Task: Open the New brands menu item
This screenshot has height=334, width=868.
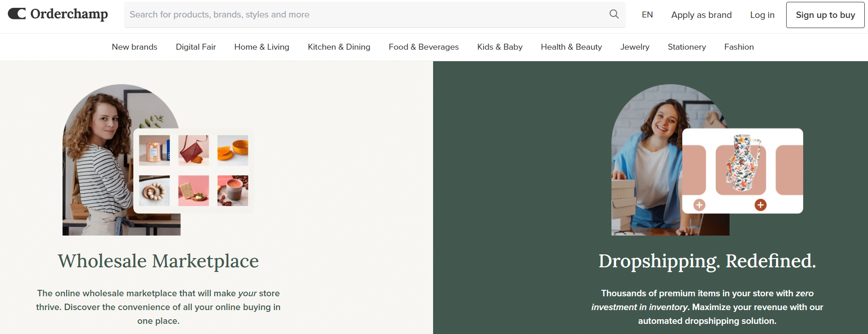Action: pyautogui.click(x=134, y=47)
